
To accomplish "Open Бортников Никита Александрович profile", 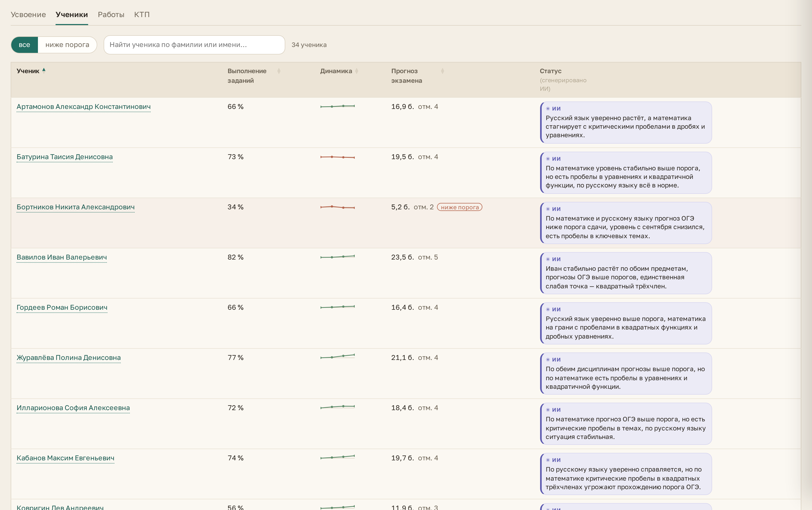I will point(76,207).
